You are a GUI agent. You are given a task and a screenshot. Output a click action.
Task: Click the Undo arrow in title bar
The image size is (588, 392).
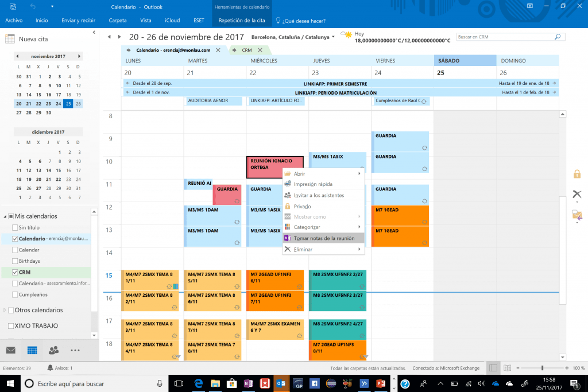[33, 7]
